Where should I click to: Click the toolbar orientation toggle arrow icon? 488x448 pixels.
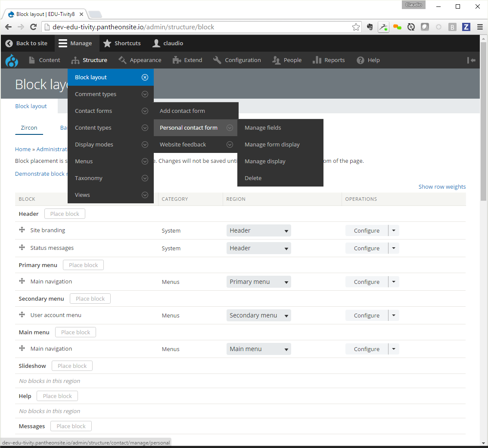tap(471, 60)
